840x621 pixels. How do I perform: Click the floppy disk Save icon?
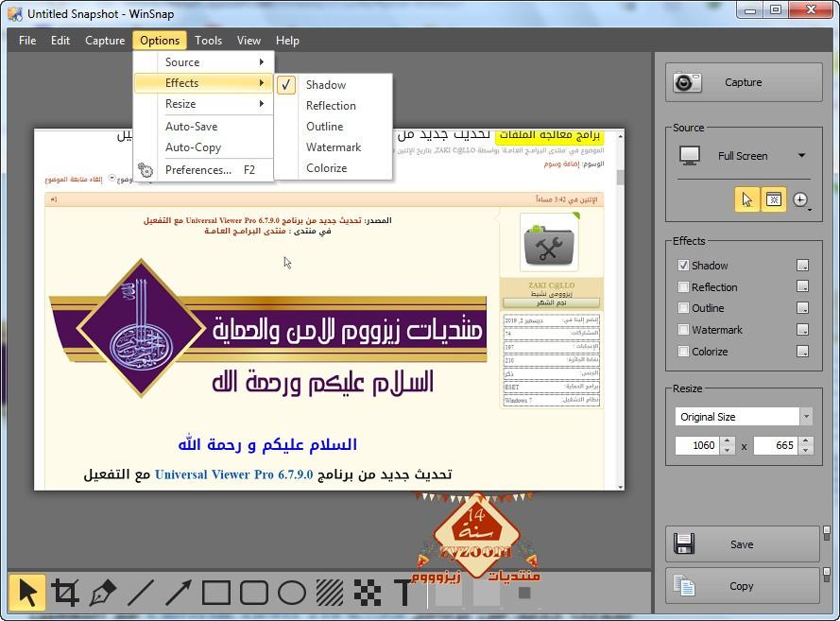pyautogui.click(x=684, y=543)
